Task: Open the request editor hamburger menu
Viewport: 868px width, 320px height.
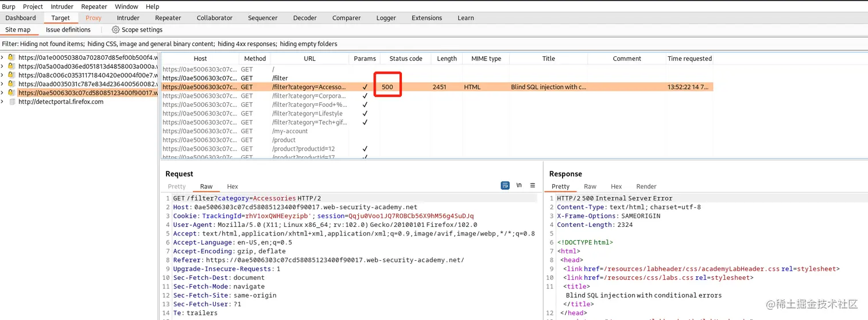Action: 533,186
